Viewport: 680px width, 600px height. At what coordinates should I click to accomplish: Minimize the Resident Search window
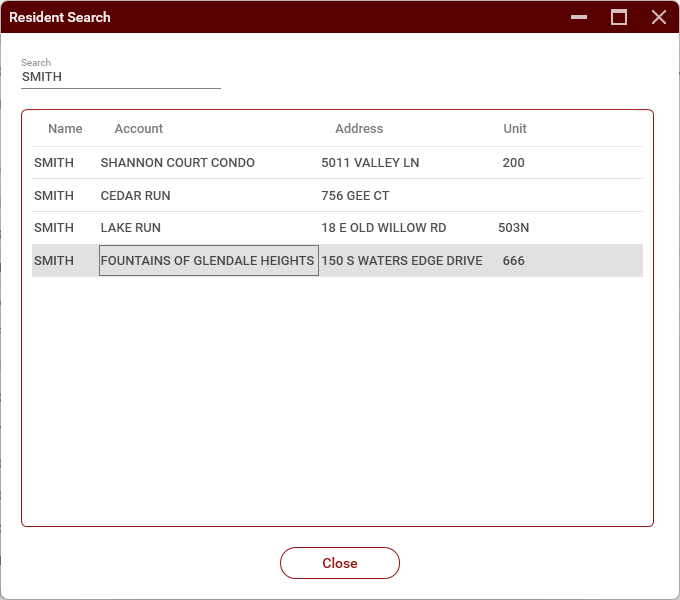click(579, 17)
